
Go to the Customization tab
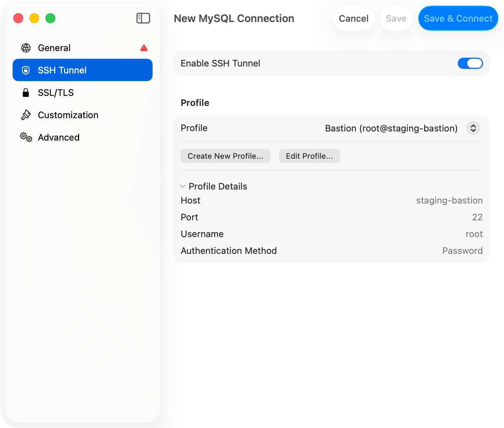[x=83, y=115]
